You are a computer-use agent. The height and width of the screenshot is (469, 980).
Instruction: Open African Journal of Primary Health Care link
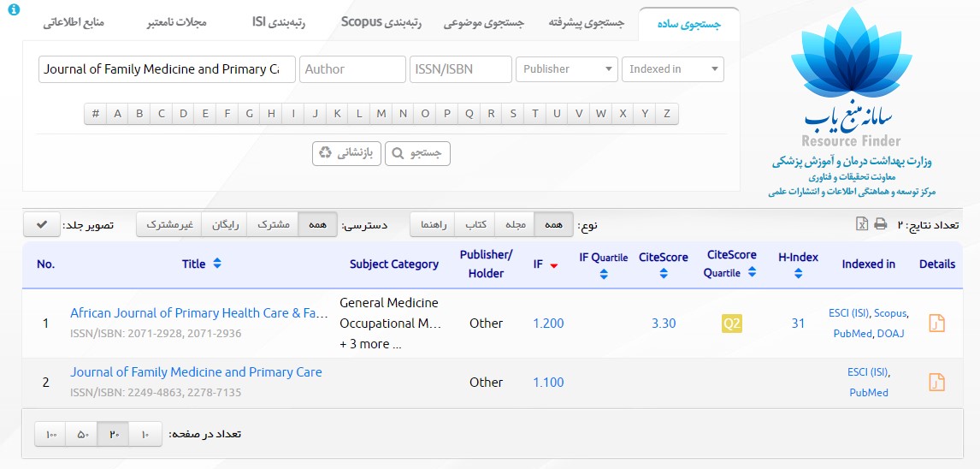[198, 313]
